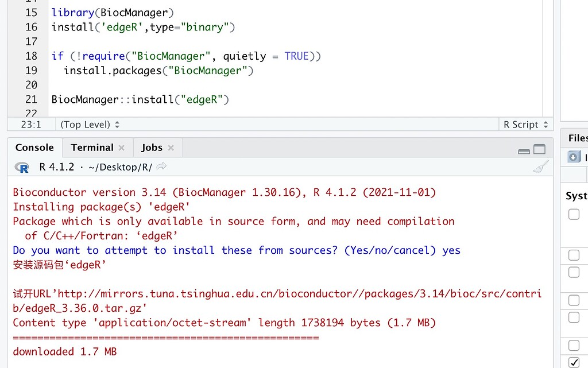Click the Content type console line

pyautogui.click(x=225, y=323)
